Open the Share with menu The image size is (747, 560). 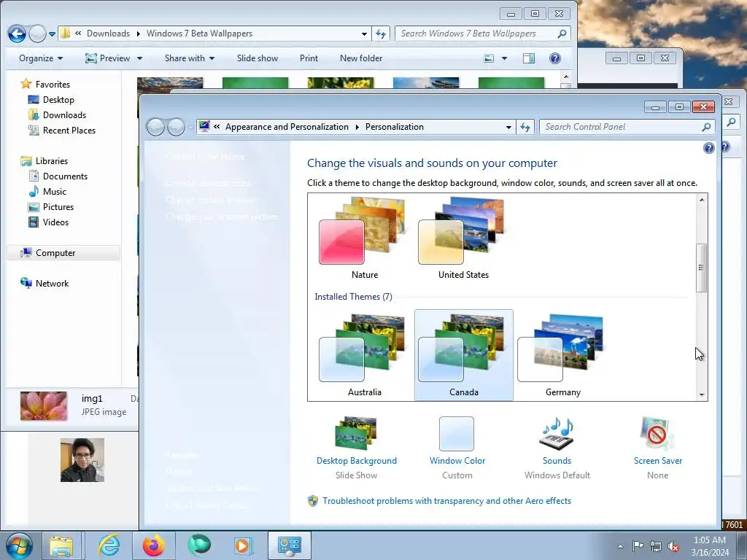click(190, 58)
